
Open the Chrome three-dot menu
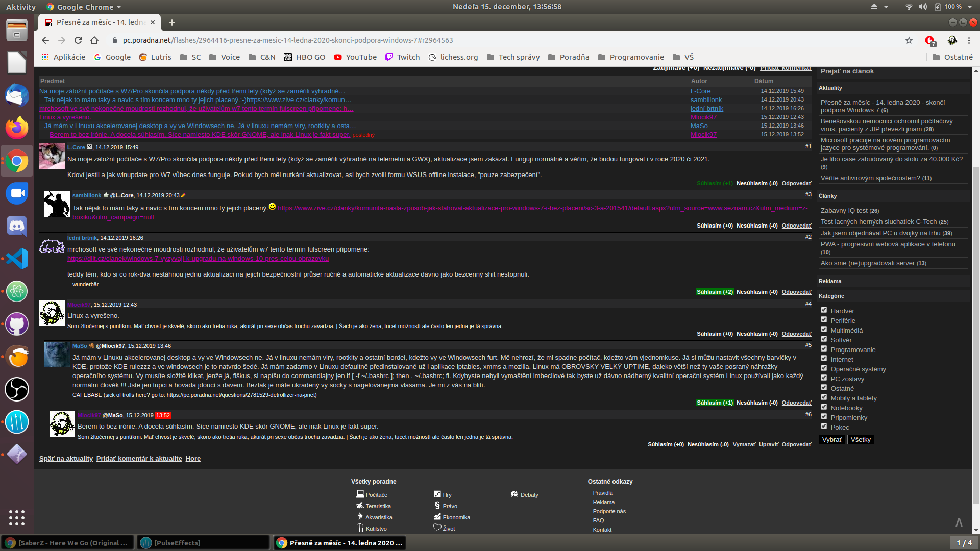(x=969, y=40)
